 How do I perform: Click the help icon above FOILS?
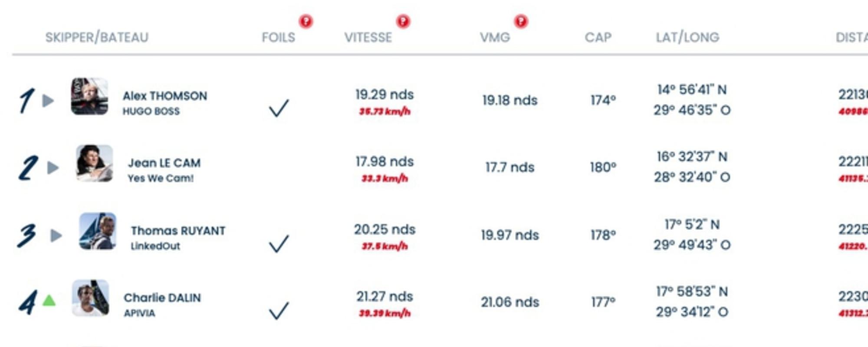[x=306, y=21]
